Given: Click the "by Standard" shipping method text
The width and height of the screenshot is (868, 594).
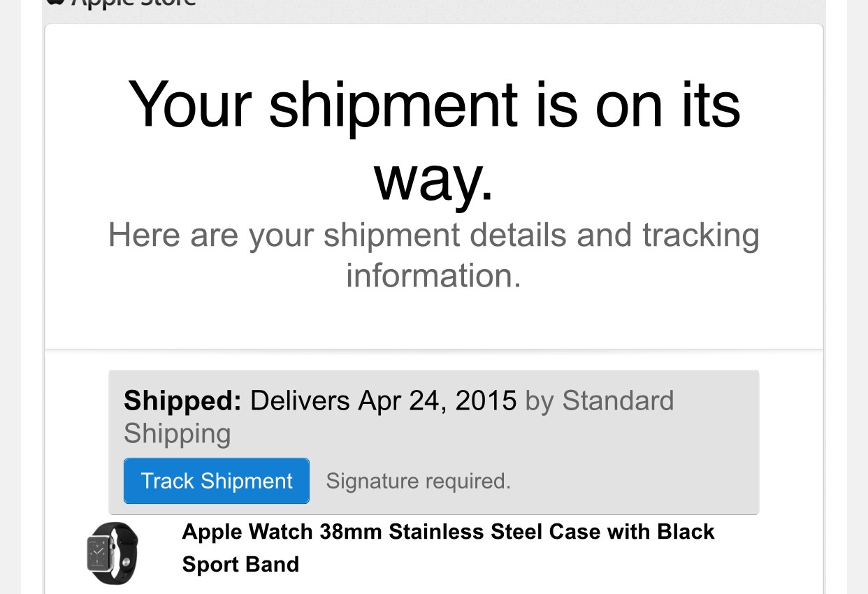Looking at the screenshot, I should click(x=600, y=401).
